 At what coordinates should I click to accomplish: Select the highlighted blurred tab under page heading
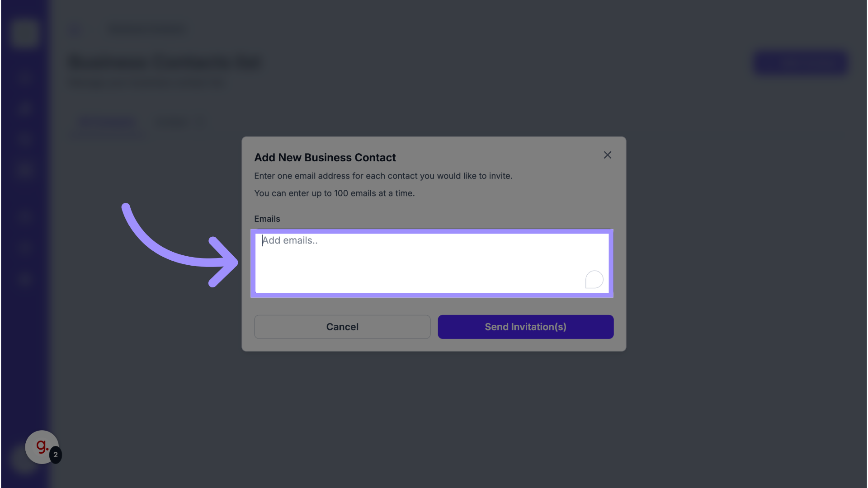pyautogui.click(x=107, y=122)
